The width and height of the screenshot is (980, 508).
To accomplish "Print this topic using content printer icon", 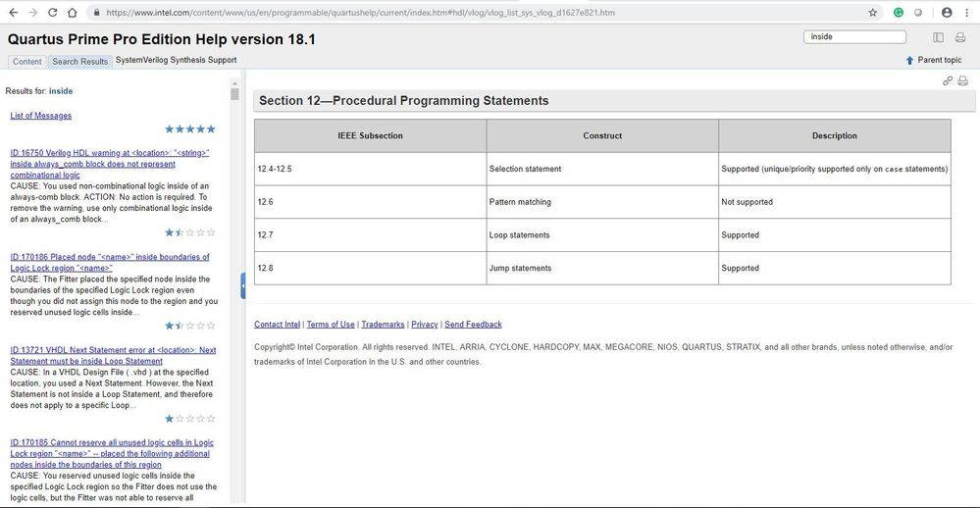I will click(962, 80).
